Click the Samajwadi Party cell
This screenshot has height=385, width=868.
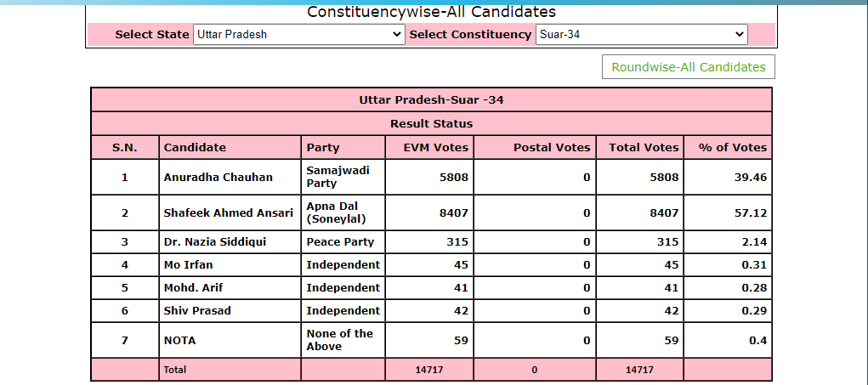point(343,177)
